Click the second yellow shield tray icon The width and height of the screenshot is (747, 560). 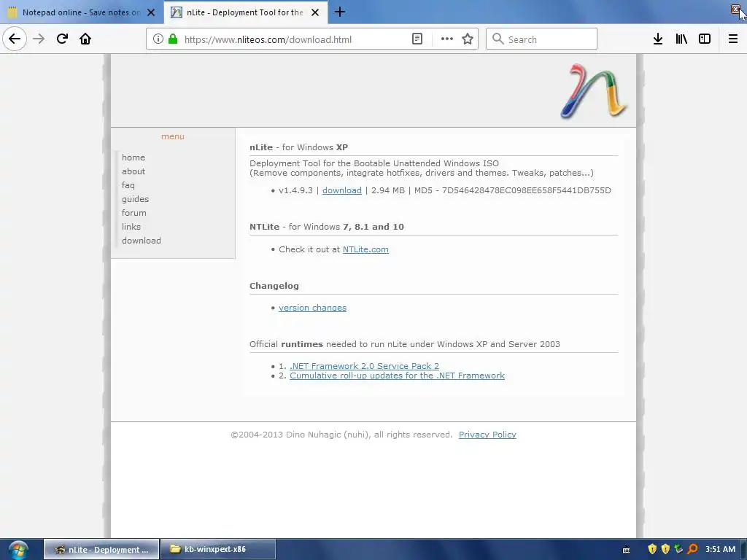(x=665, y=549)
